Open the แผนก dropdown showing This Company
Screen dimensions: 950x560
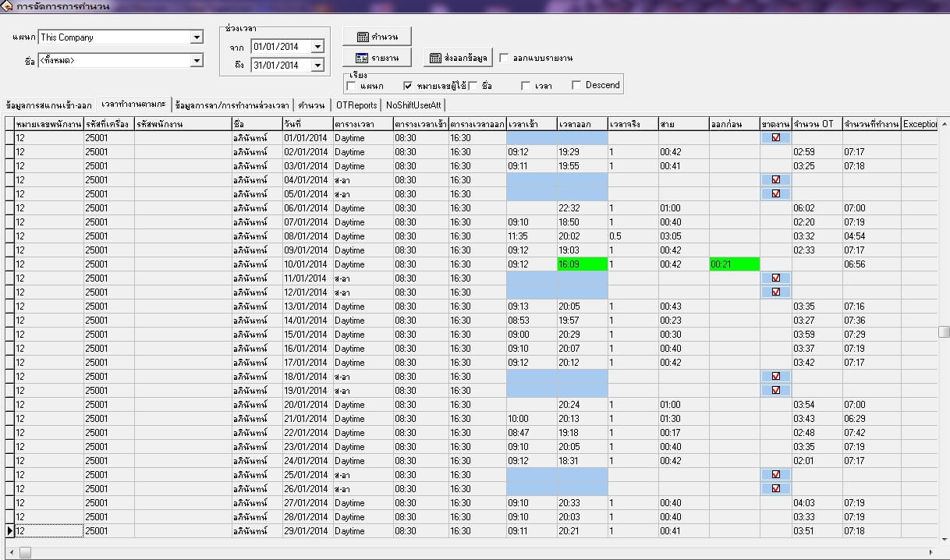pos(196,37)
